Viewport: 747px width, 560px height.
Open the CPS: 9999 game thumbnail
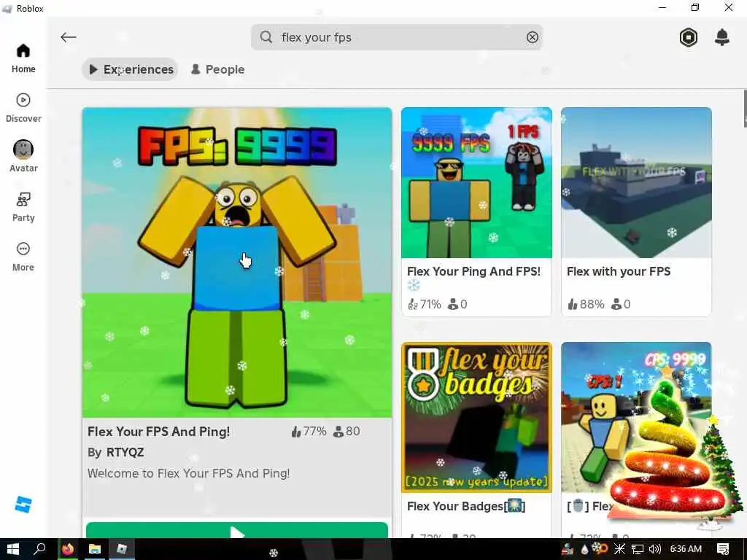[x=636, y=417]
